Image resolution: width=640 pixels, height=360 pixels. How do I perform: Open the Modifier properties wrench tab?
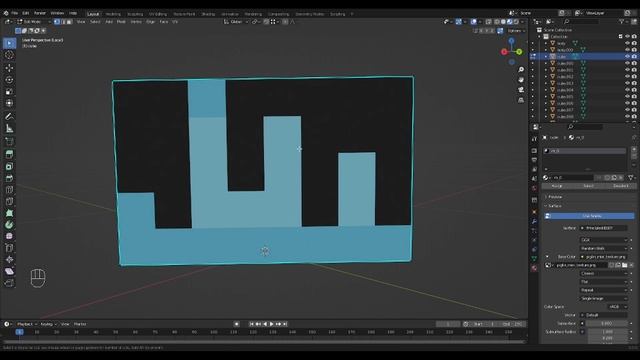(x=534, y=221)
